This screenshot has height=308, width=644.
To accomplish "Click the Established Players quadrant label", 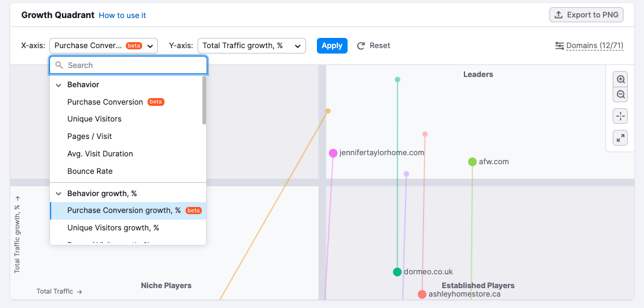I will (x=478, y=286).
